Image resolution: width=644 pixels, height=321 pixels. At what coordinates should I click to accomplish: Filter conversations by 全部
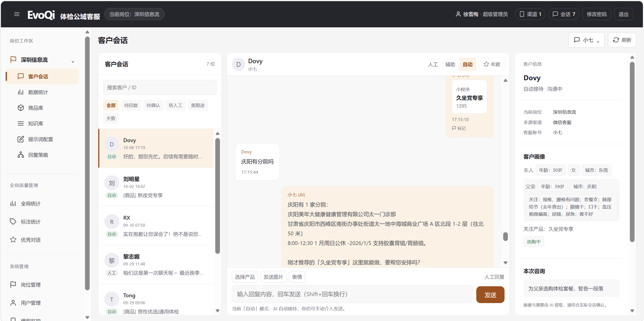coord(111,105)
